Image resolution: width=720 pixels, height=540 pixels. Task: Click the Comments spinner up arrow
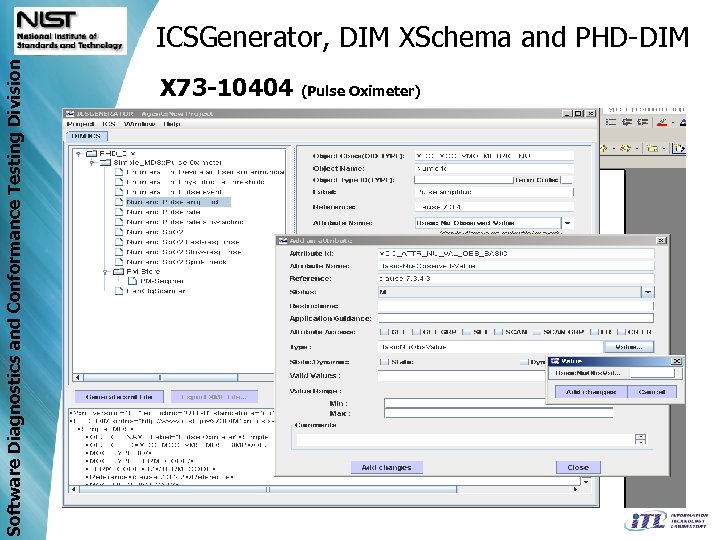(641, 436)
